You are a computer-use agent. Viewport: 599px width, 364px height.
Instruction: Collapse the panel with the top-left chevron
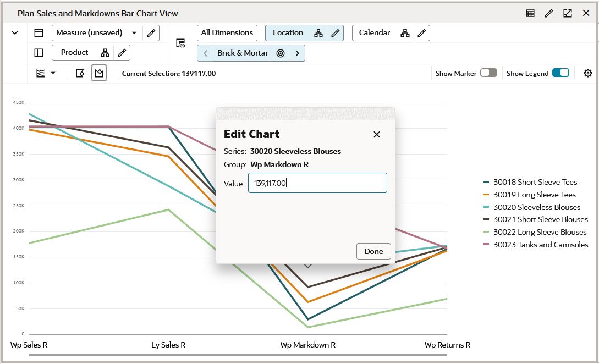[x=15, y=32]
